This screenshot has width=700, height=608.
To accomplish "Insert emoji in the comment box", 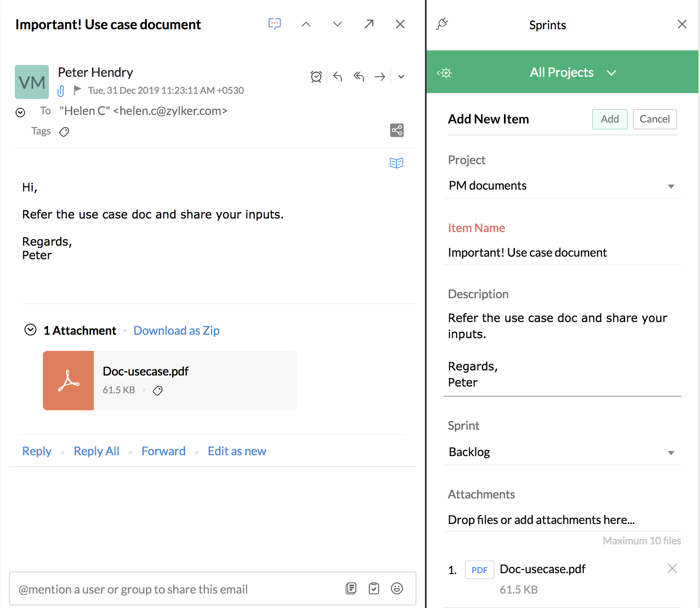I will pos(396,588).
